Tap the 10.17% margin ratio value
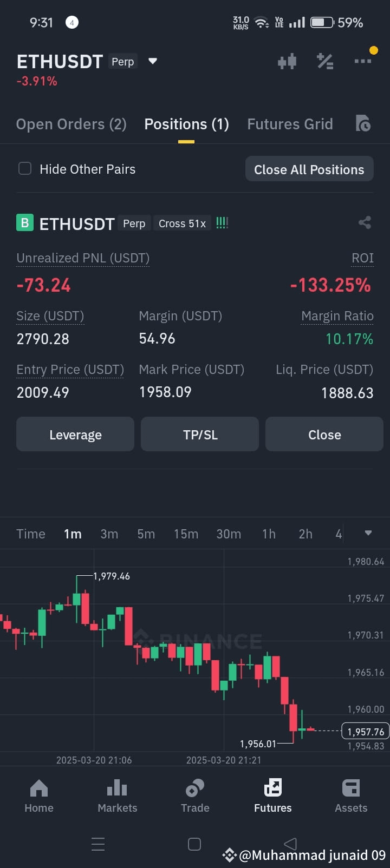 [x=349, y=339]
